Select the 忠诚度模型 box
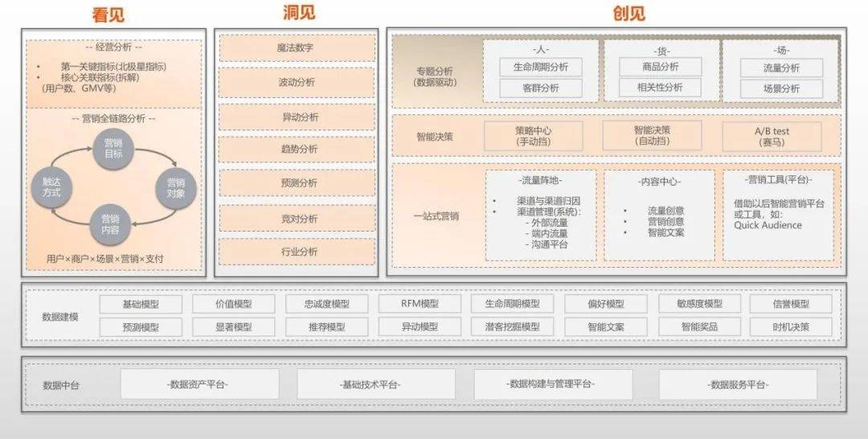This screenshot has height=439, width=868. click(326, 304)
